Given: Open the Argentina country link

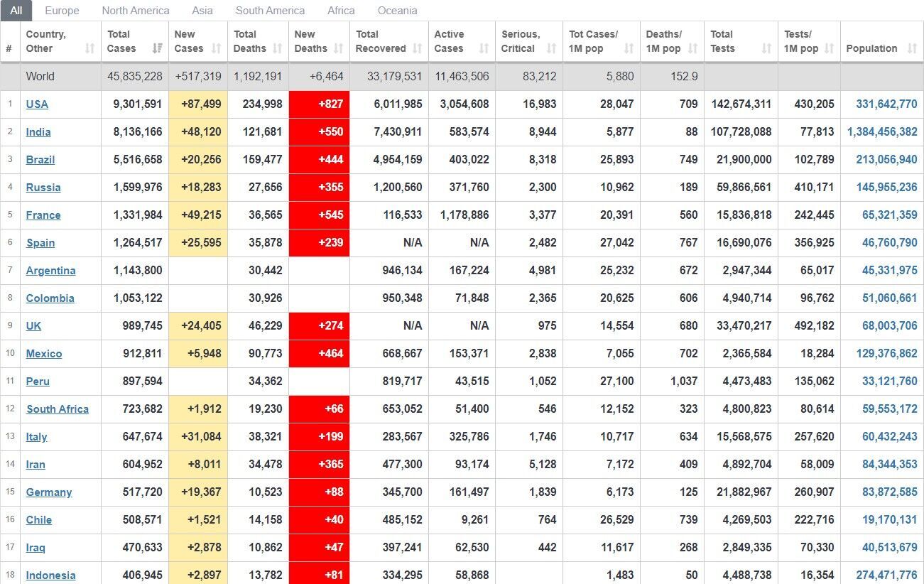Looking at the screenshot, I should [x=50, y=271].
